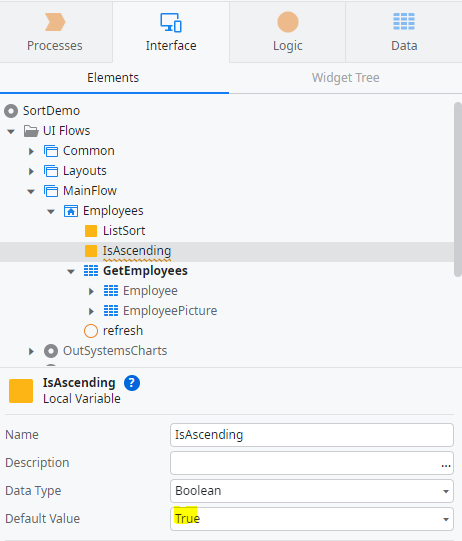Click the Employees screen home icon

tap(71, 211)
